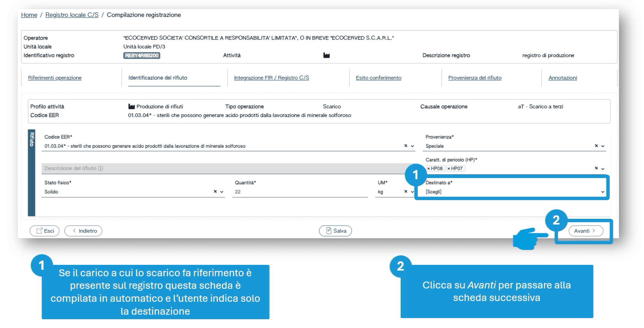Follow the Registro locale C/S breadcrumb link
This screenshot has height=328, width=644.
[72, 15]
